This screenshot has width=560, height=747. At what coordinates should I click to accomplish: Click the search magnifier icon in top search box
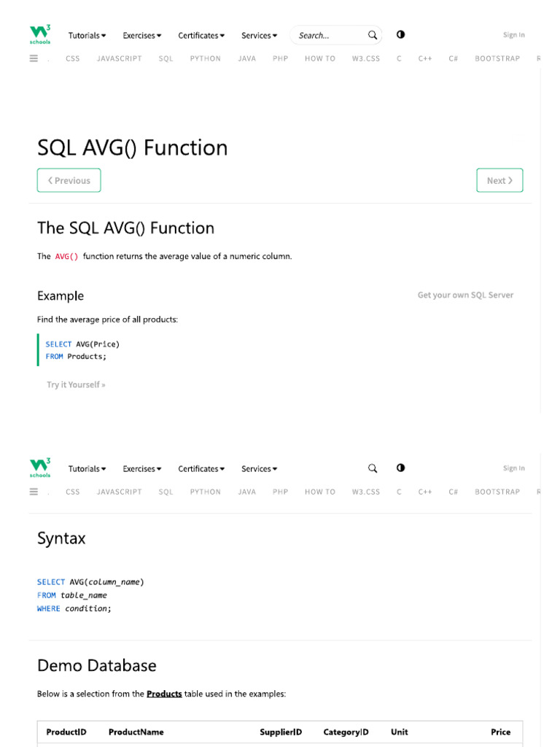pyautogui.click(x=373, y=35)
